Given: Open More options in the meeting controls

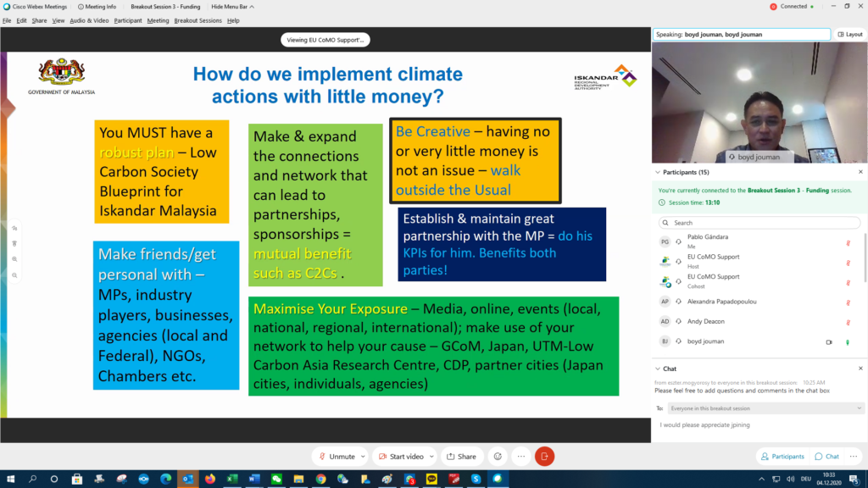Looking at the screenshot, I should coord(520,456).
